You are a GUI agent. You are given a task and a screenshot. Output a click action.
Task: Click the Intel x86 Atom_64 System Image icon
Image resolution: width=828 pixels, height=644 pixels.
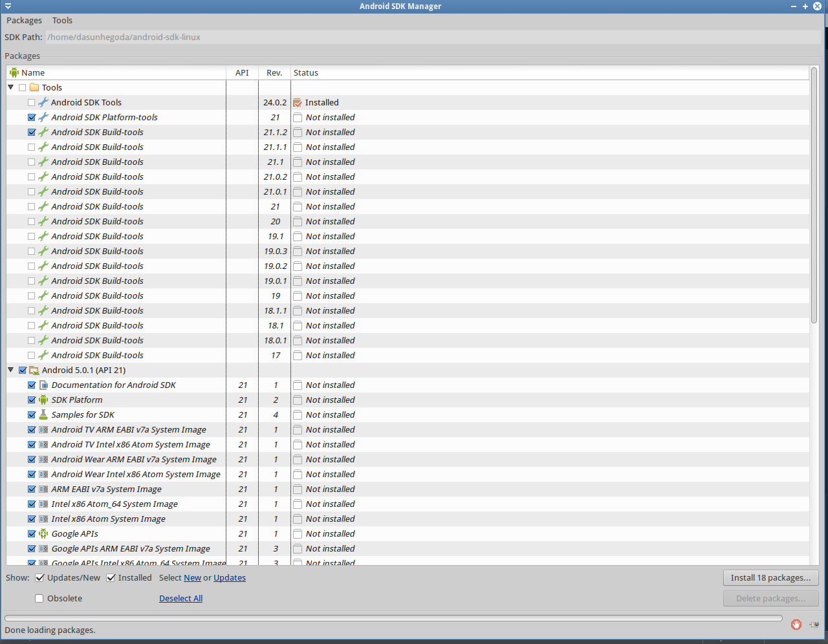click(x=43, y=504)
